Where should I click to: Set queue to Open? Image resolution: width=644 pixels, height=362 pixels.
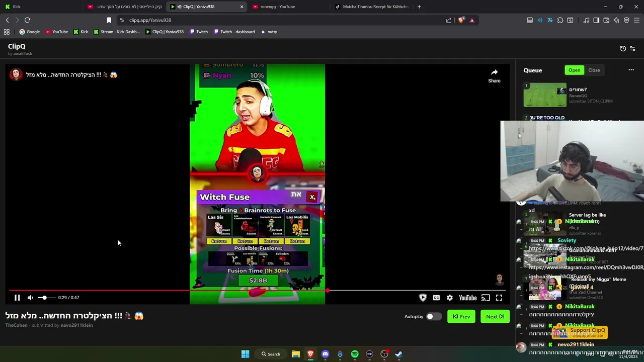[574, 70]
